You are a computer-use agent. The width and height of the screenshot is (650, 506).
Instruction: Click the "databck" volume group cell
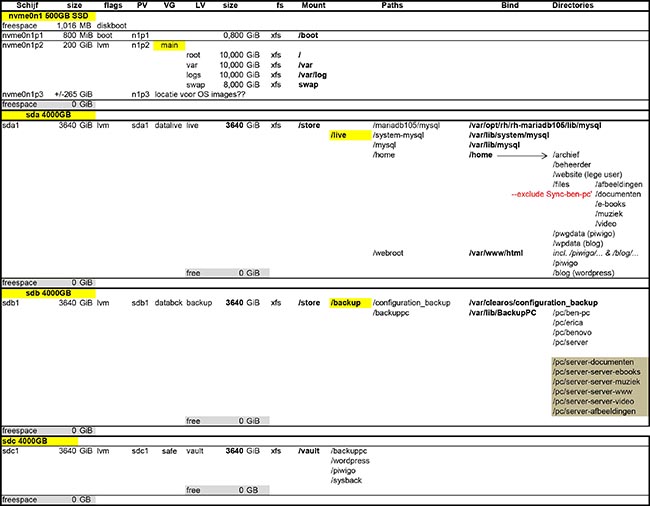[168, 303]
